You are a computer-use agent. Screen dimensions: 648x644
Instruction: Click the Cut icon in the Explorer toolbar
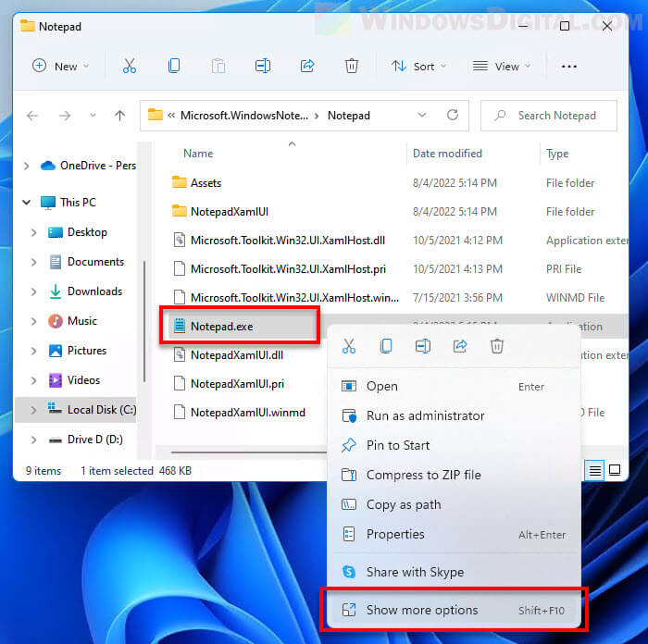(x=130, y=66)
